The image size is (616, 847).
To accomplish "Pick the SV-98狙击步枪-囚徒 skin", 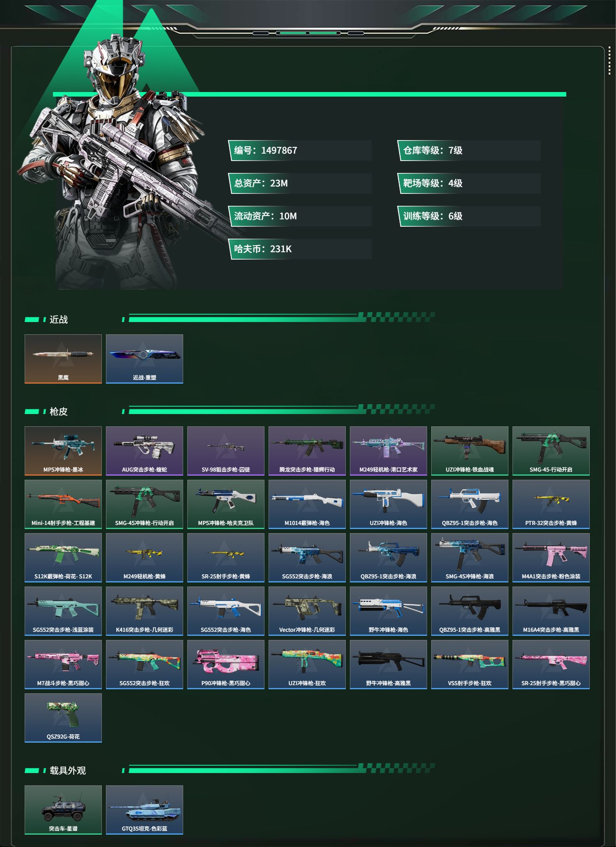I will (226, 451).
